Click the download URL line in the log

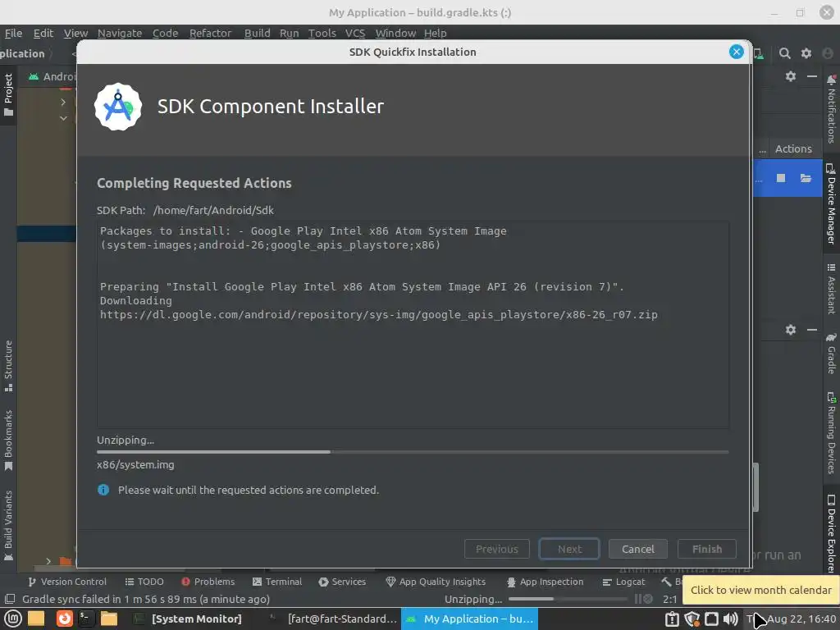click(x=378, y=315)
